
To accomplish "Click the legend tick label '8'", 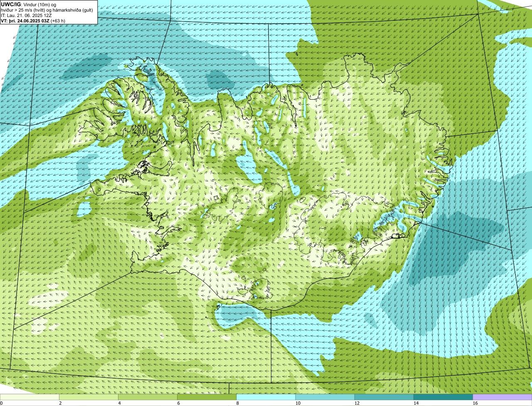I will point(237,403).
